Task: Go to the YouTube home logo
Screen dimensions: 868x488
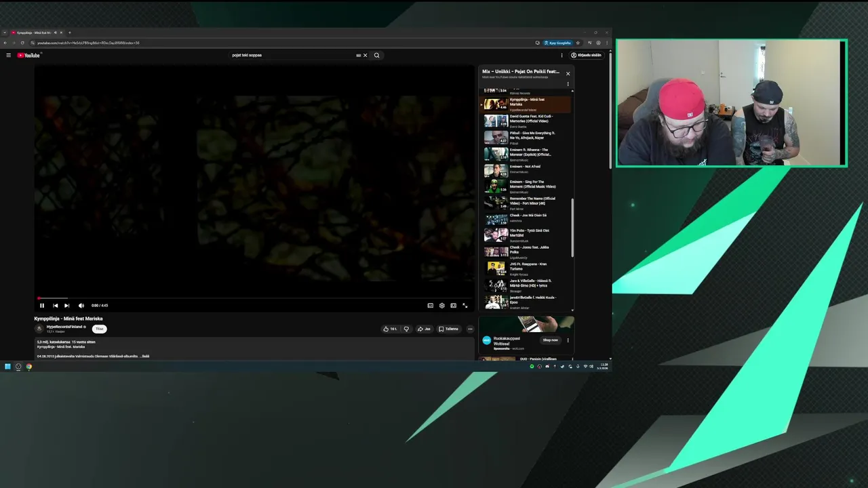Action: [28, 55]
